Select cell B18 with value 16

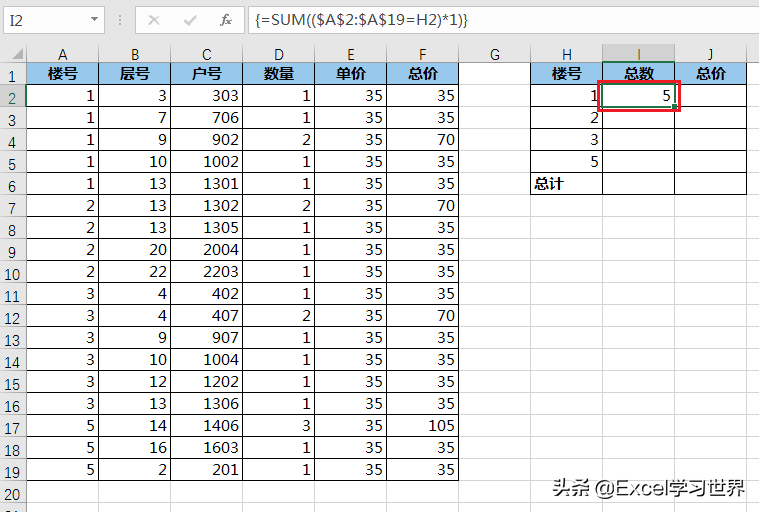click(135, 448)
